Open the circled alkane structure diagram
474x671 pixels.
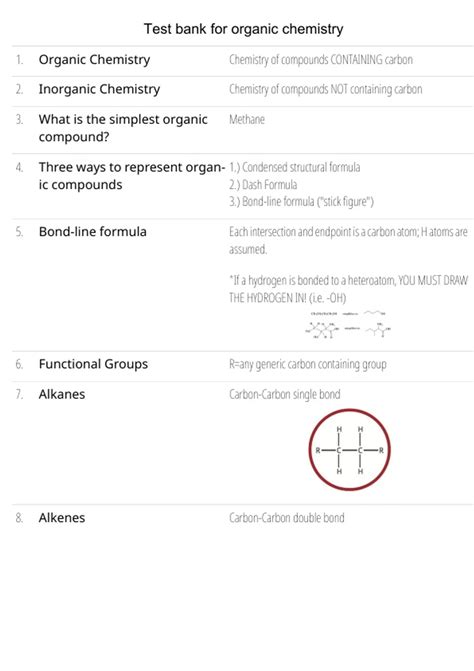click(349, 450)
